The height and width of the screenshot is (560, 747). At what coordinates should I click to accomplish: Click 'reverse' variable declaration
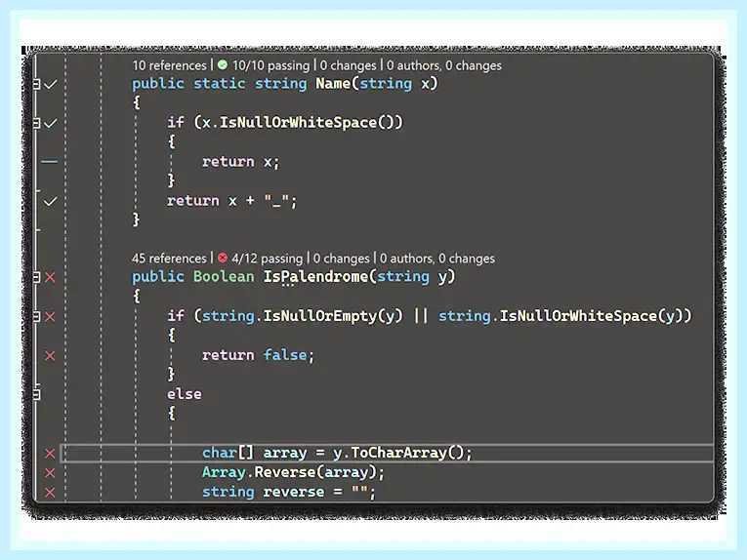click(294, 492)
